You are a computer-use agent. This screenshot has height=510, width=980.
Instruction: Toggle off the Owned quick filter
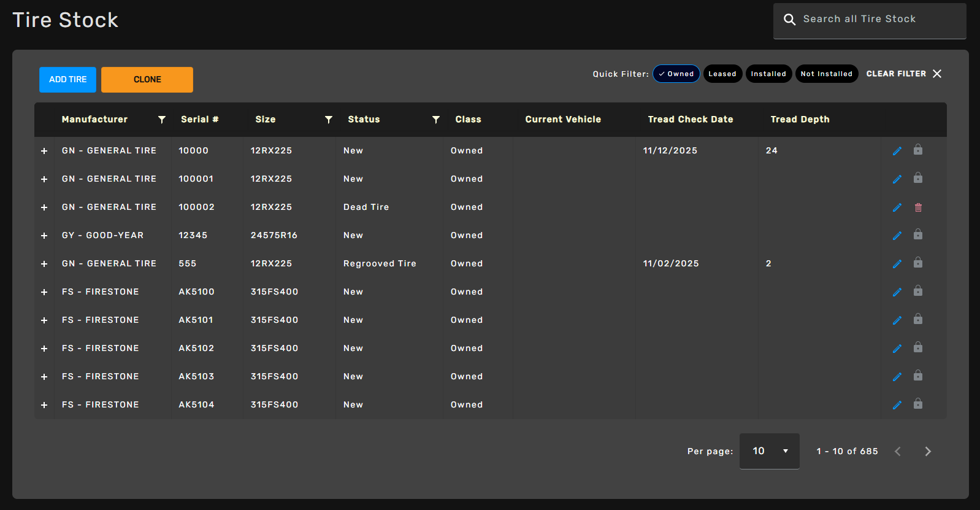[x=676, y=74]
